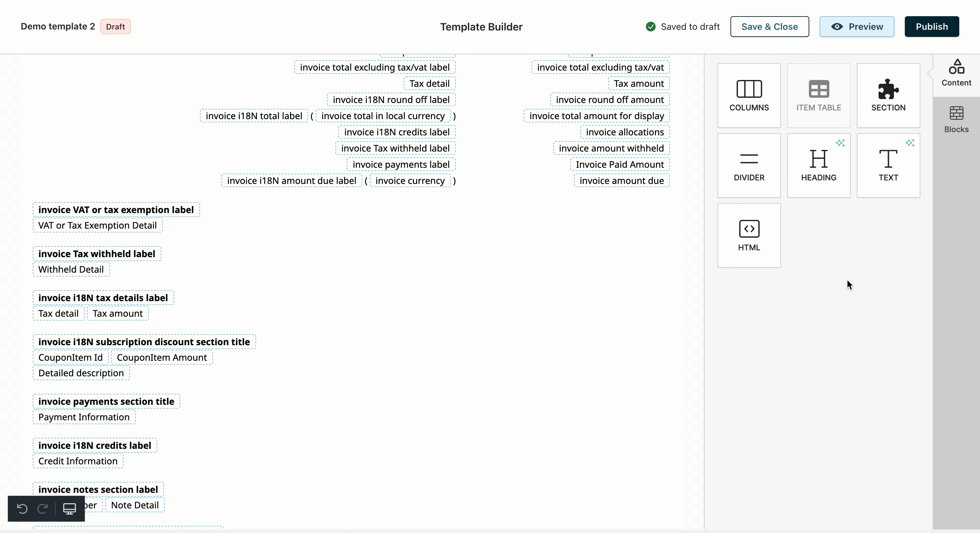Select the Columns content block

(749, 96)
